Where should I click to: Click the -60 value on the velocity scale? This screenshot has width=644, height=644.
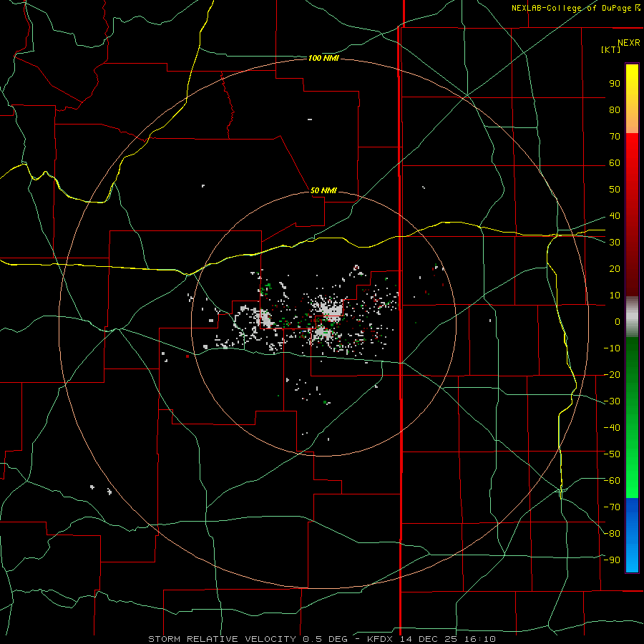click(x=612, y=481)
